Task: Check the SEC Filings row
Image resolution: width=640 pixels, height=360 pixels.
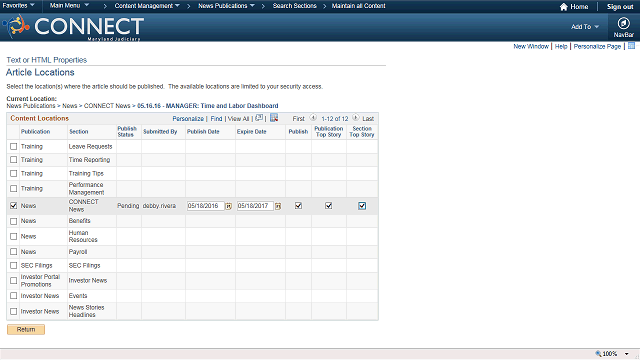Action: [13, 265]
